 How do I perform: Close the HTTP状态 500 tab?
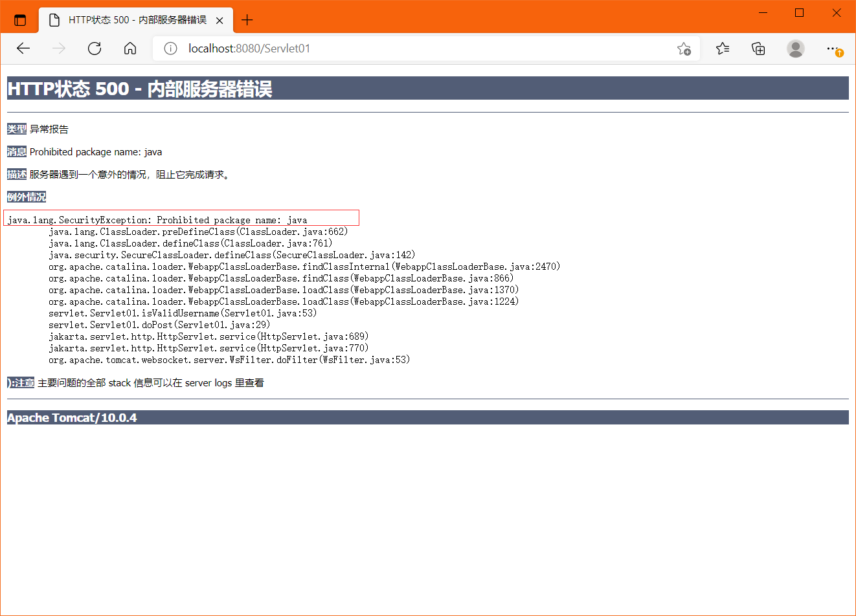[220, 20]
